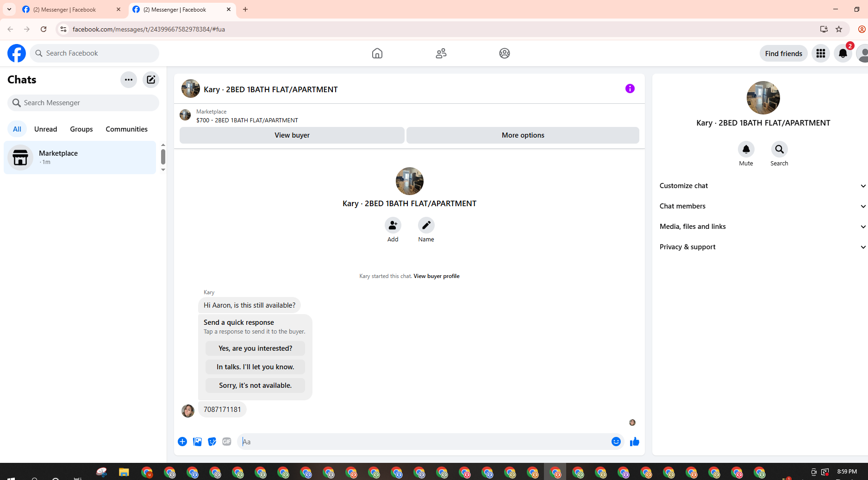Send quick response 'In talks. I'll let you know.'
The width and height of the screenshot is (868, 480).
[x=256, y=367]
